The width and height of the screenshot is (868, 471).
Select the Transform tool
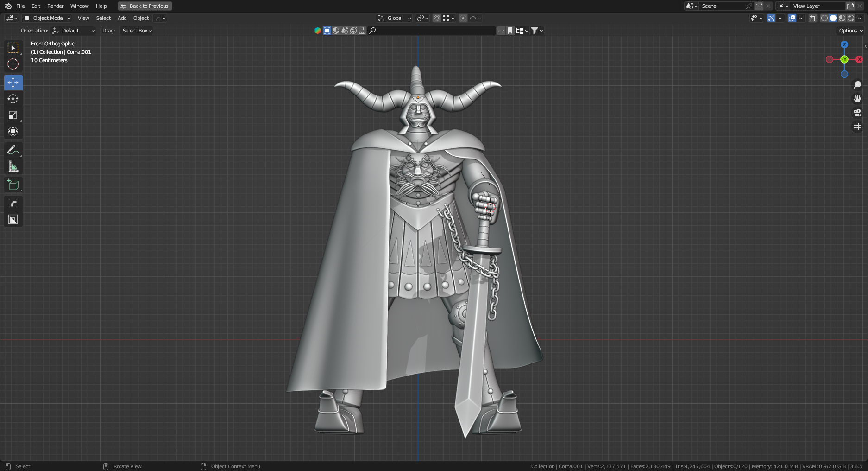[x=13, y=131]
